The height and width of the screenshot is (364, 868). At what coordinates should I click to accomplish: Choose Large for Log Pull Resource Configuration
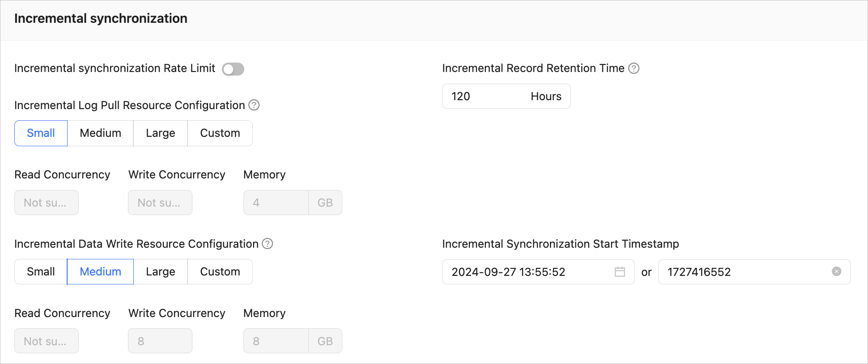tap(160, 133)
